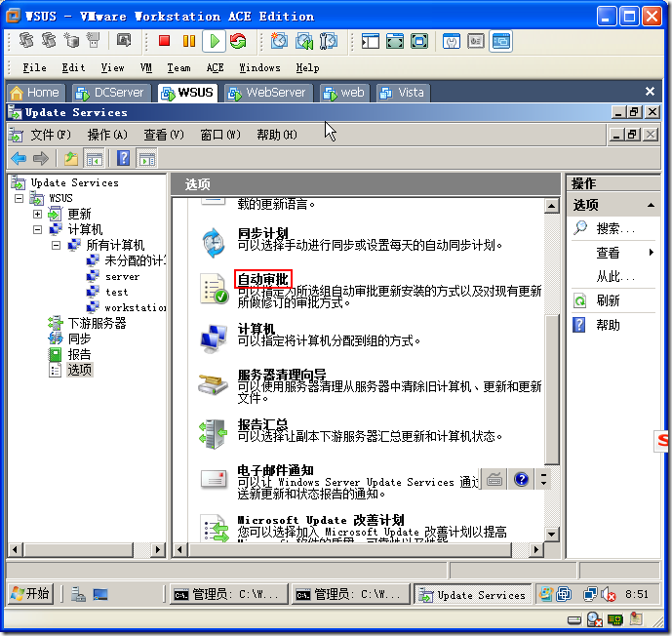Click the VMware quick switch mode icon
This screenshot has width=672, height=636.
(419, 41)
